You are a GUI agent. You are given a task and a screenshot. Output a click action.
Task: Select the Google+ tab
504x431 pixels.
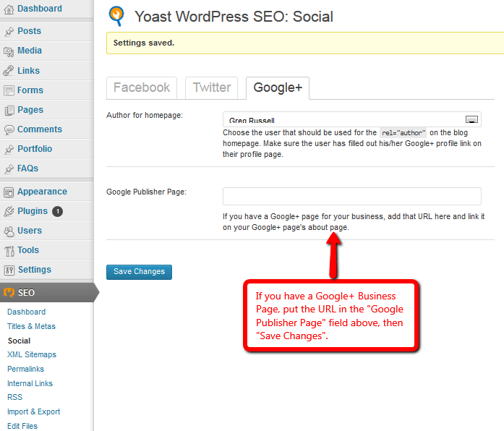pos(278,88)
